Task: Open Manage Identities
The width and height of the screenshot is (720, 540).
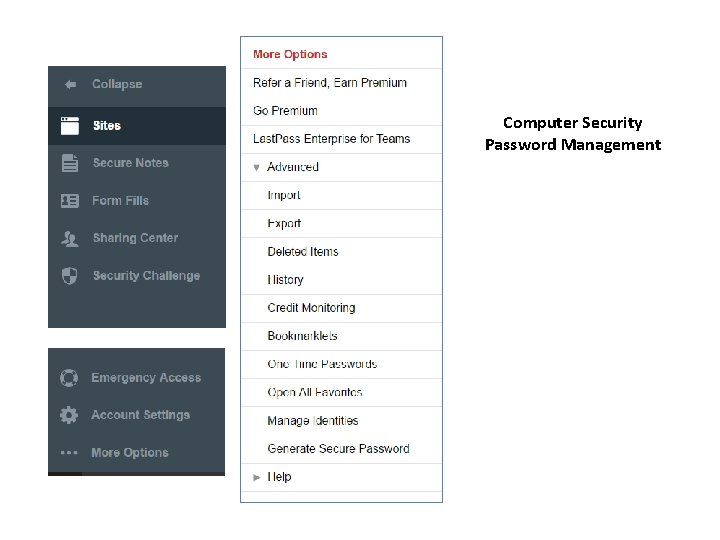Action: point(312,421)
